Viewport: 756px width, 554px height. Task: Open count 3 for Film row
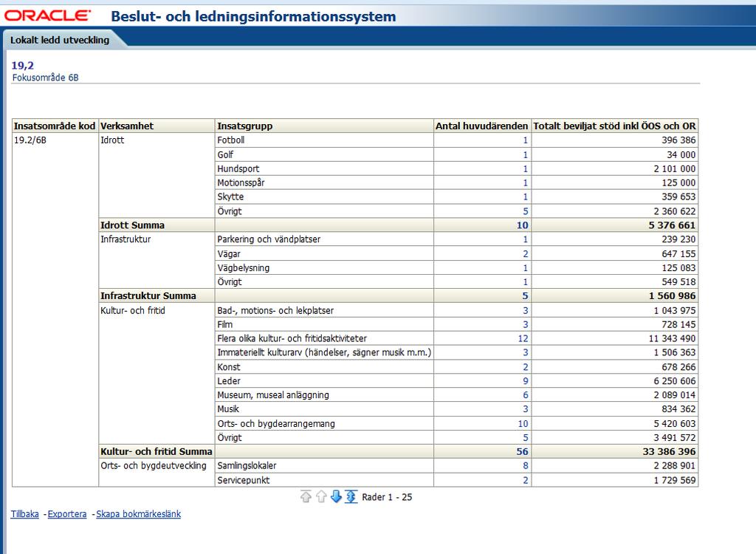(x=526, y=324)
